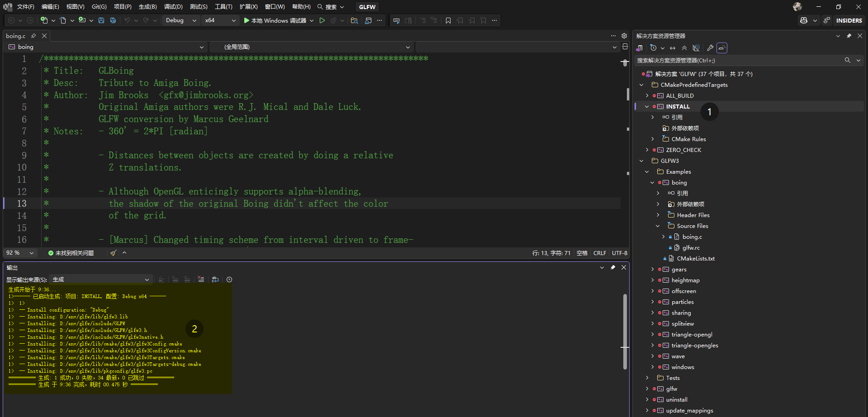This screenshot has height=417, width=868.
Task: Toggle auto-hide pin on Solution Explorer
Action: 849,36
